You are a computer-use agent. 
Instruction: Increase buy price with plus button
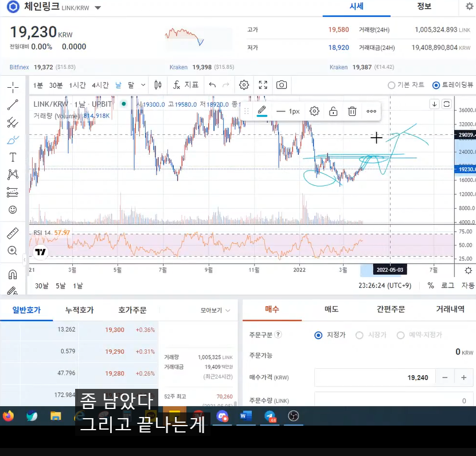coord(463,377)
